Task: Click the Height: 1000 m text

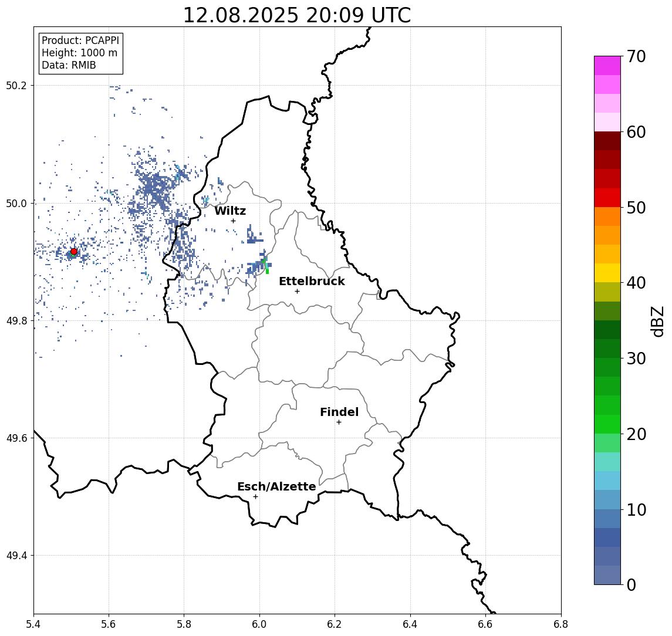Action: (x=79, y=53)
